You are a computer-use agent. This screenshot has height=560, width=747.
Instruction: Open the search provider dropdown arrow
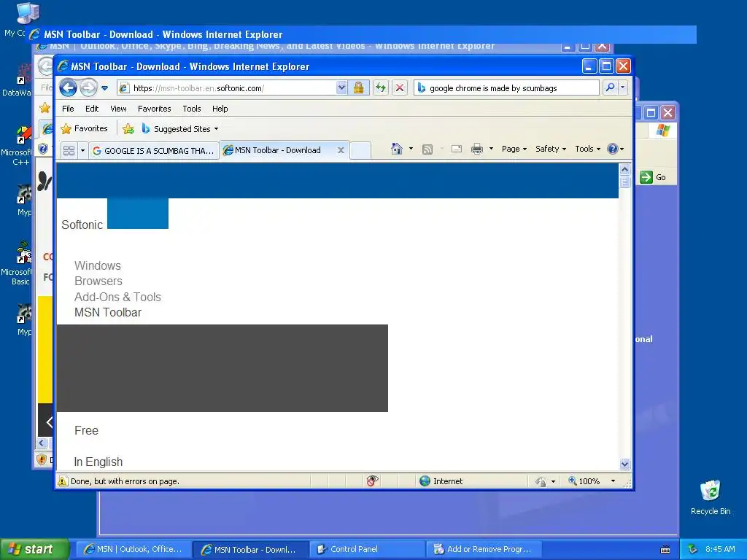point(622,87)
